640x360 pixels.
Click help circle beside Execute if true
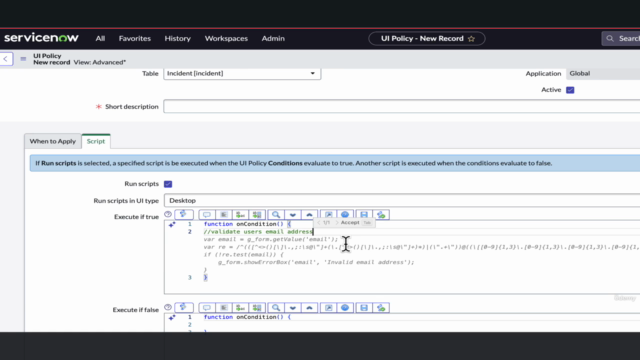[x=168, y=214]
